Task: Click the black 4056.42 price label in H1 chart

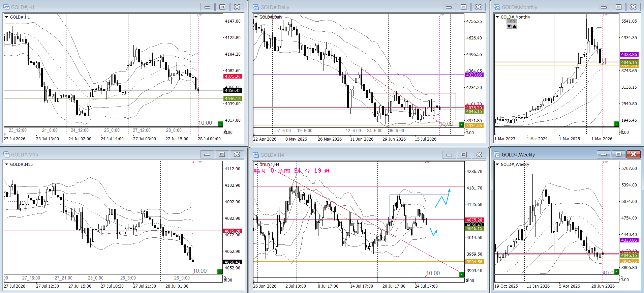Action: tap(233, 90)
